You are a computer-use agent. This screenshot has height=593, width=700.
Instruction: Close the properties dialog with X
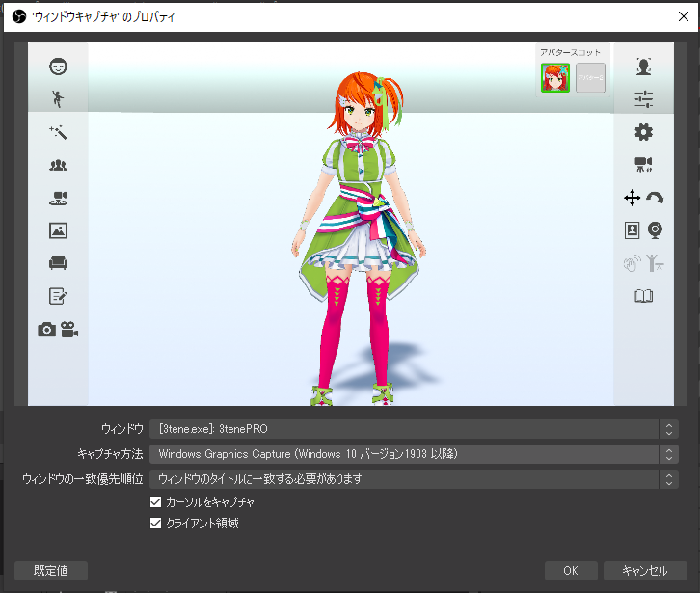(683, 16)
